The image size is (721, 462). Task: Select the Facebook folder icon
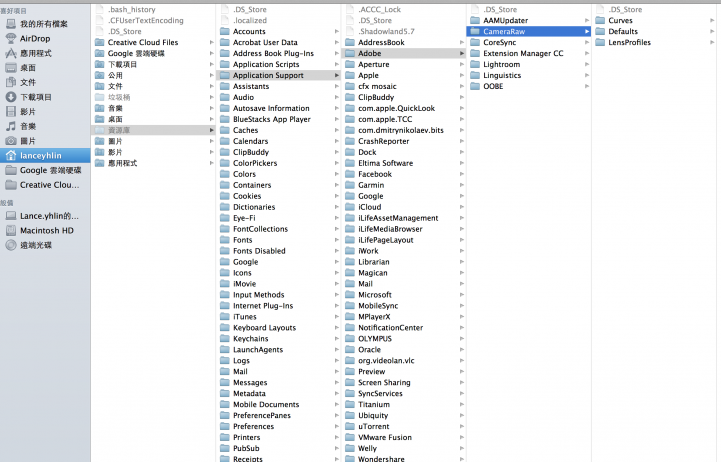click(350, 174)
